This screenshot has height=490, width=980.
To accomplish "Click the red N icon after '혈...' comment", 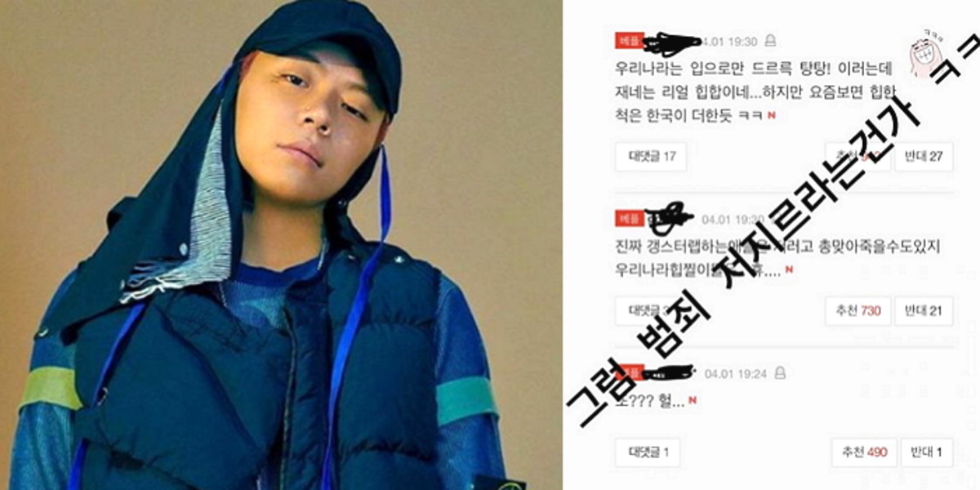I will pyautogui.click(x=693, y=401).
